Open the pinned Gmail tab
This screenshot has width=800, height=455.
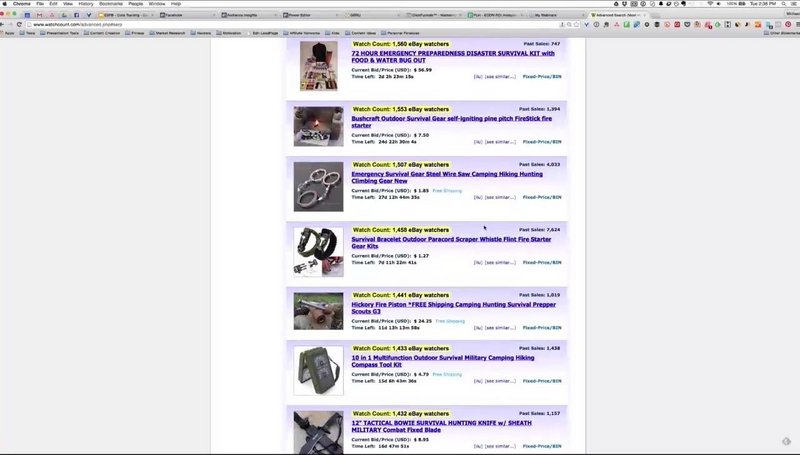(x=39, y=15)
